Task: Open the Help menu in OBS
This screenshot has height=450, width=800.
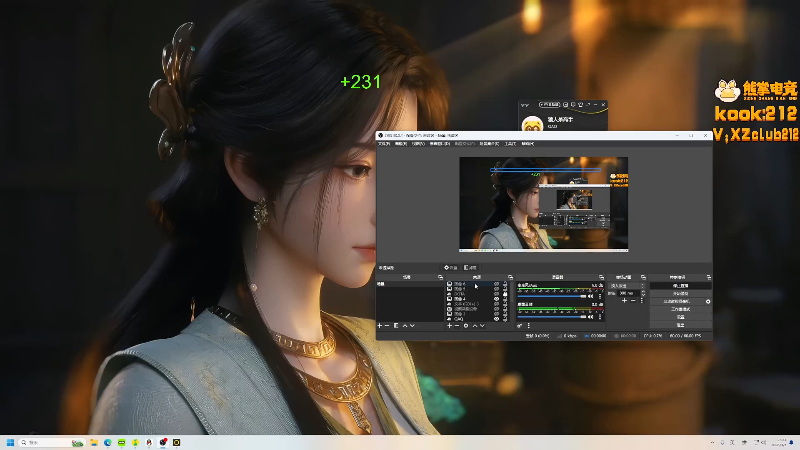Action: [528, 143]
